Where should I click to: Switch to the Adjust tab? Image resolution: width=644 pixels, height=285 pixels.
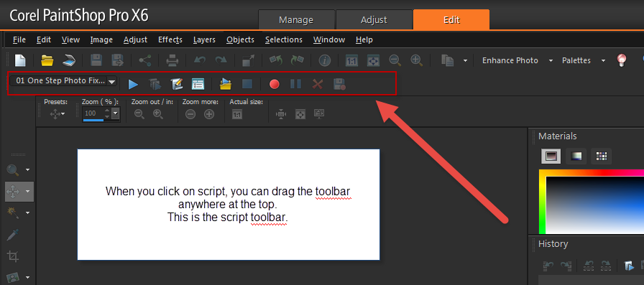pos(374,19)
